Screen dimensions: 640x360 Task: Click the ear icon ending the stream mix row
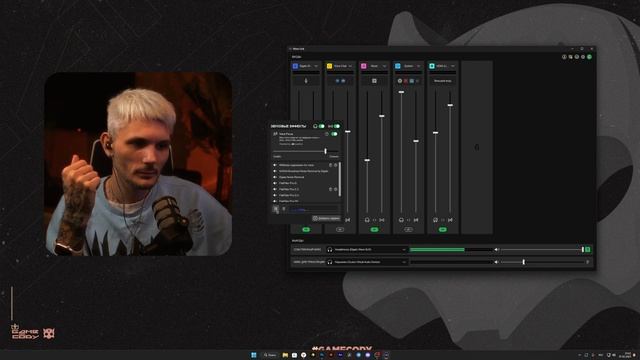tap(588, 262)
